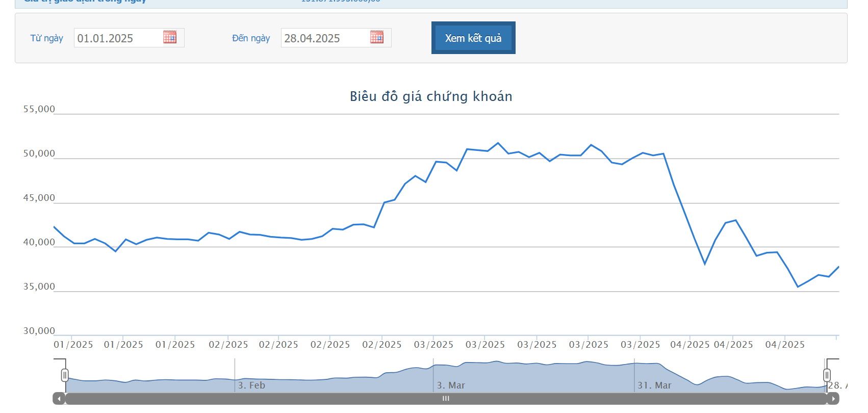868x413 pixels.
Task: Focus the end date field 28.04.2025
Action: (x=324, y=38)
